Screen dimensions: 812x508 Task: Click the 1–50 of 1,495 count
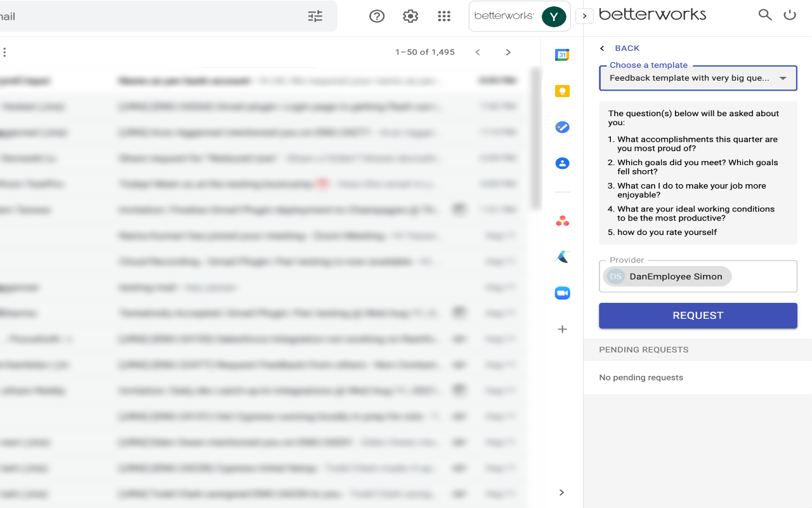point(425,52)
